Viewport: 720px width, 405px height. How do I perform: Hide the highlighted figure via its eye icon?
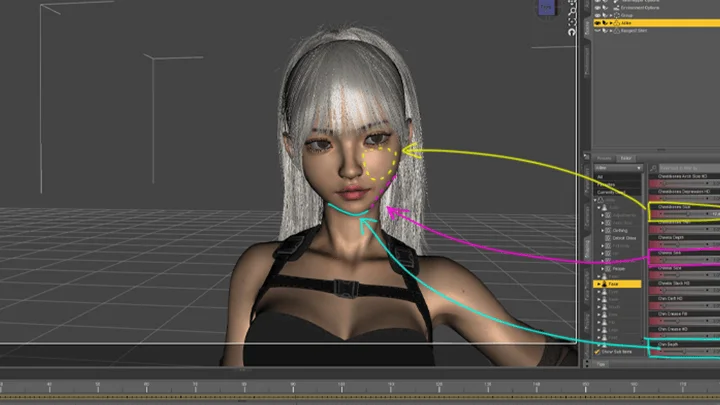click(x=597, y=23)
